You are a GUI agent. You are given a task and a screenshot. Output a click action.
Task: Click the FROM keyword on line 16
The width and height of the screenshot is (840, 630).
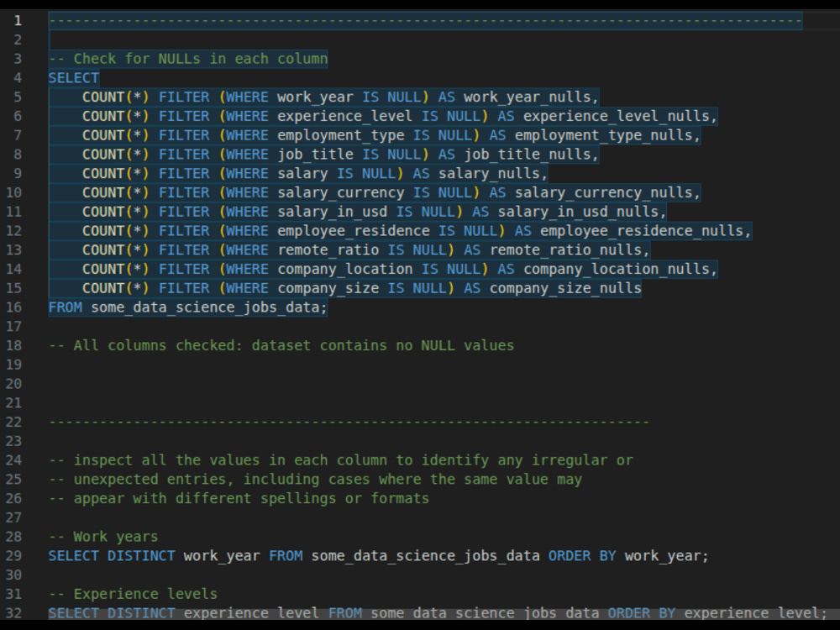point(66,307)
